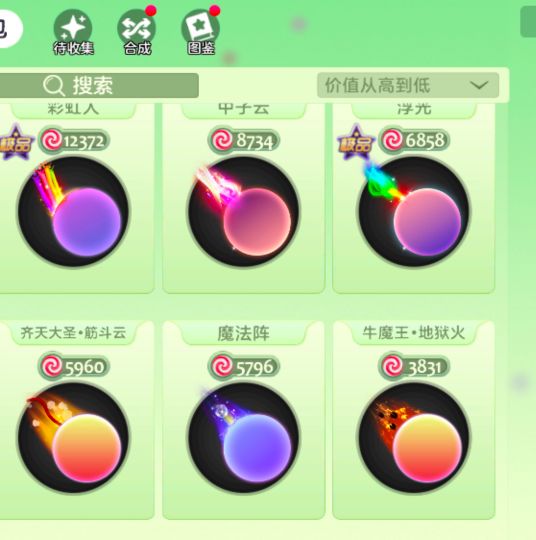Select the 地狱火 fiery orange ball thumbnail
Image resolution: width=536 pixels, height=540 pixels.
pos(413,438)
